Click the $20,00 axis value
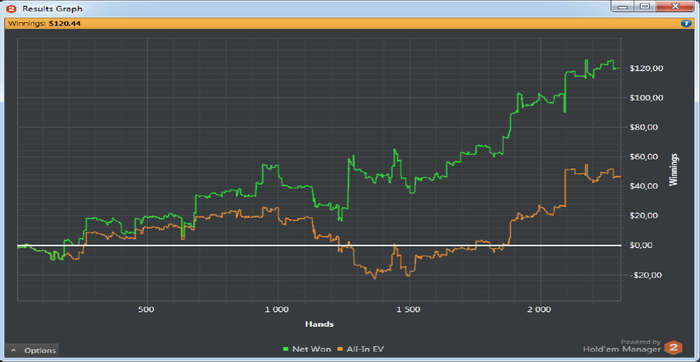Image resolution: width=700 pixels, height=362 pixels. pyautogui.click(x=644, y=216)
